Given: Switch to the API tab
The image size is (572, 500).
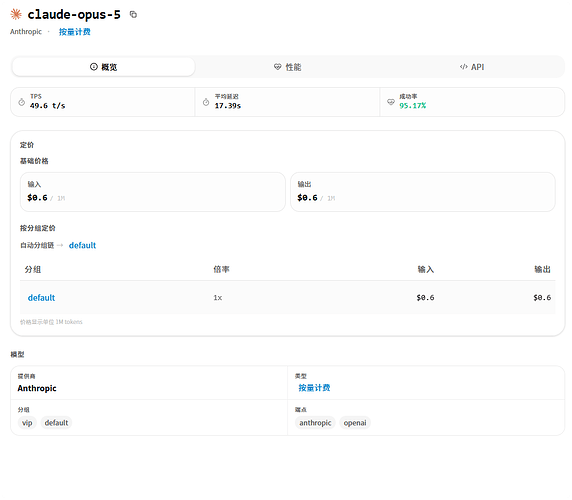Looking at the screenshot, I should pos(472,67).
